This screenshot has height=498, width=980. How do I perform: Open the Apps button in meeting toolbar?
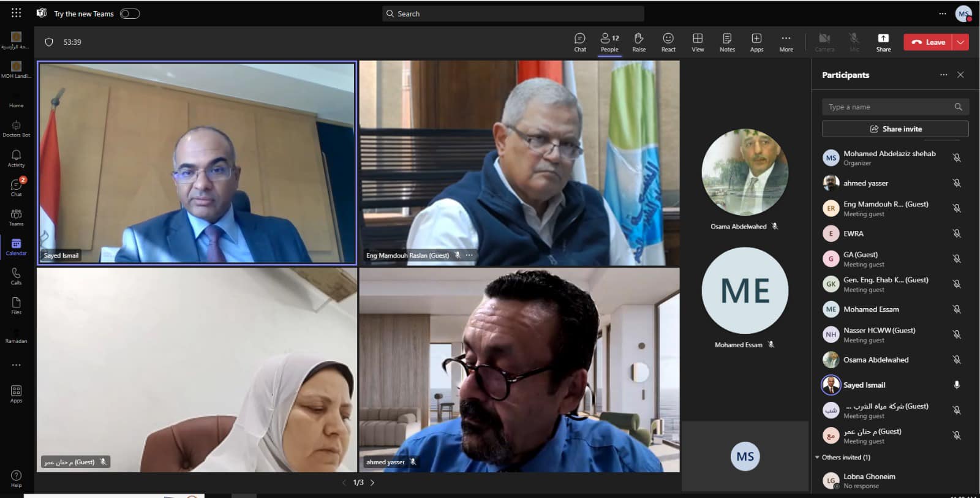pos(756,42)
